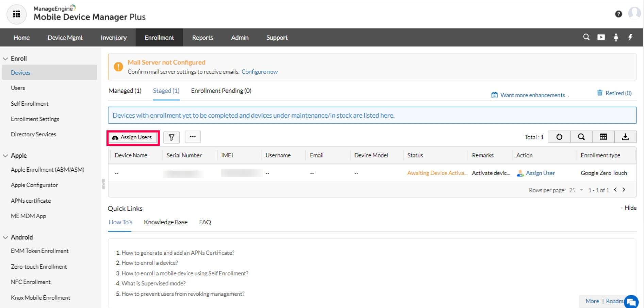Click the Configure now link
Screen dimensions: 644x308
click(260, 72)
